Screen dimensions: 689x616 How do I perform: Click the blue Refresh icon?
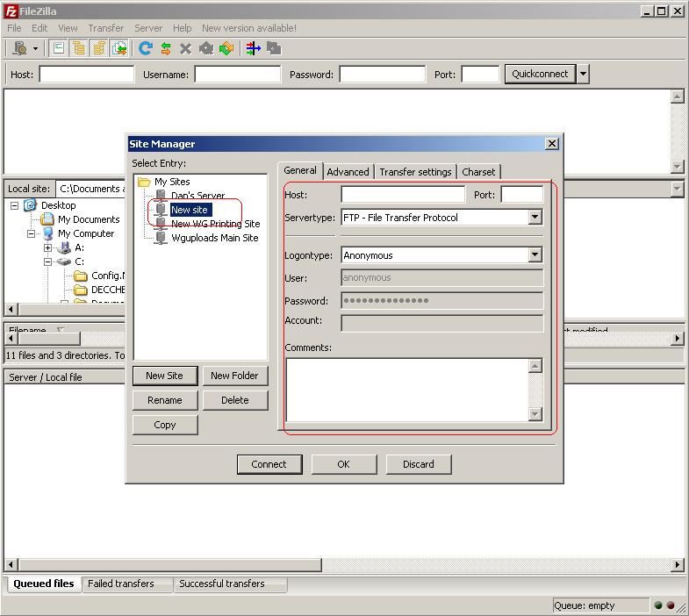pos(146,48)
